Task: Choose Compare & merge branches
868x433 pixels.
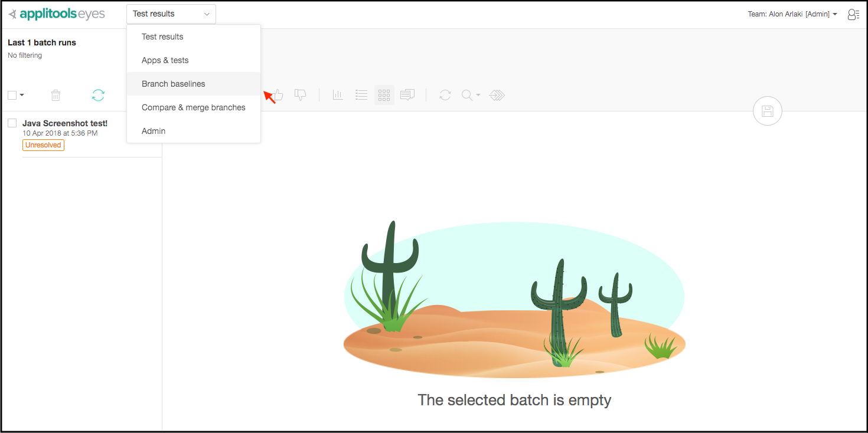Action: point(194,107)
